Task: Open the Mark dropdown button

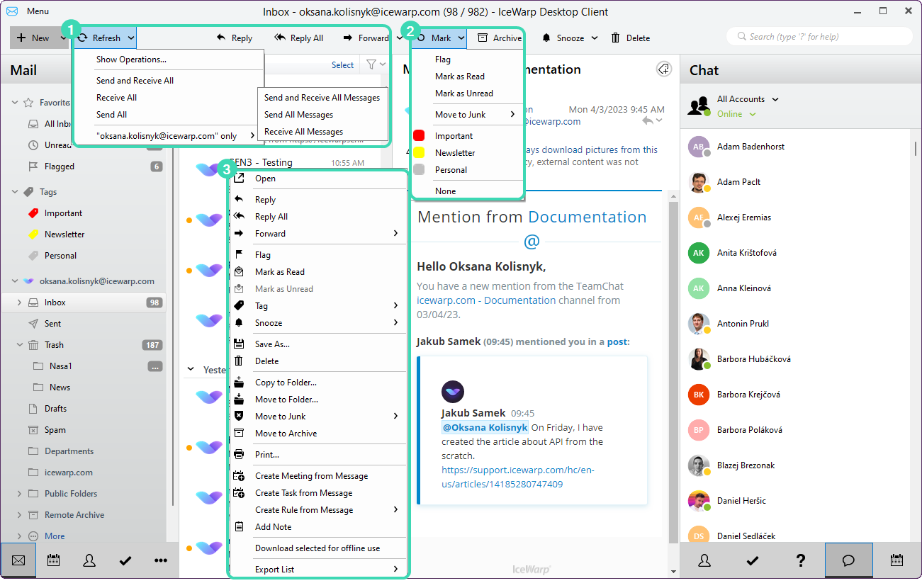Action: pyautogui.click(x=441, y=38)
